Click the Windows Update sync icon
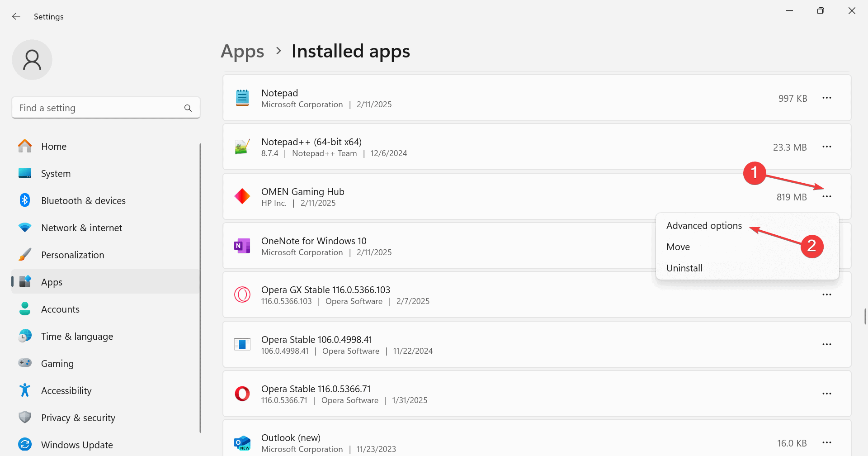This screenshot has width=868, height=456. tap(25, 444)
